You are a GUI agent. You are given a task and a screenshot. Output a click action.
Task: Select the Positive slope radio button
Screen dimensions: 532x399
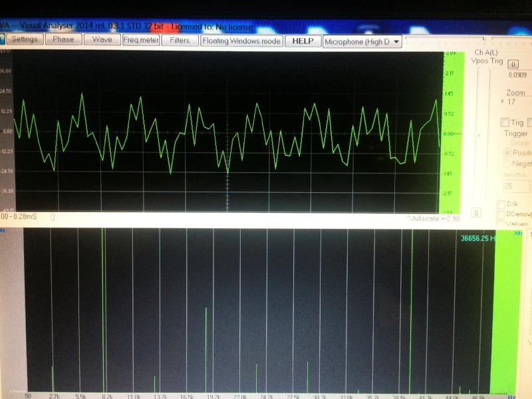click(507, 152)
